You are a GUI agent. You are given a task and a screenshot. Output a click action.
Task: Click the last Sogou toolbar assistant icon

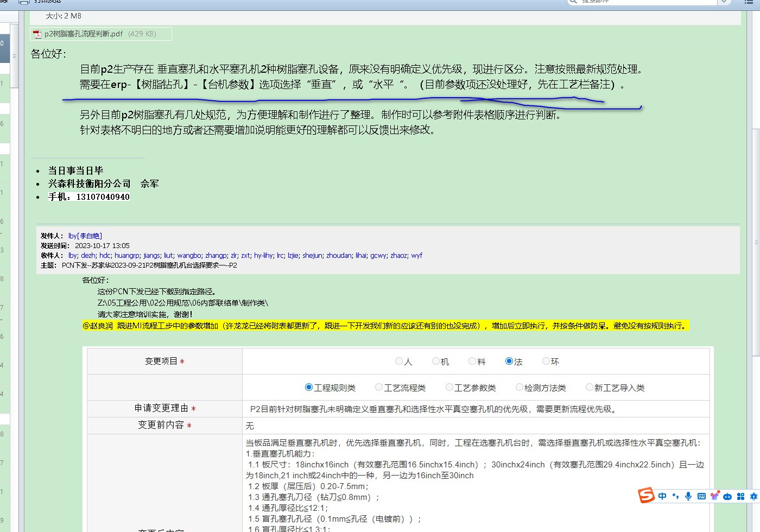tap(753, 496)
